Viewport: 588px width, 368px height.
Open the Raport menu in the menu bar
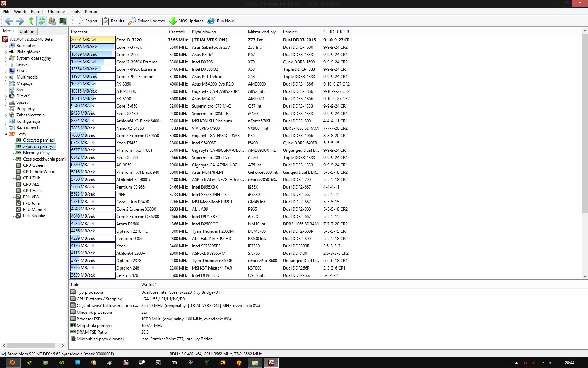37,12
